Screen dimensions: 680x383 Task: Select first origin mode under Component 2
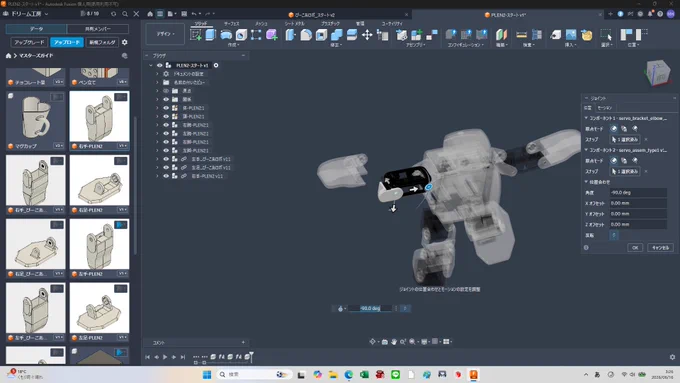click(614, 160)
